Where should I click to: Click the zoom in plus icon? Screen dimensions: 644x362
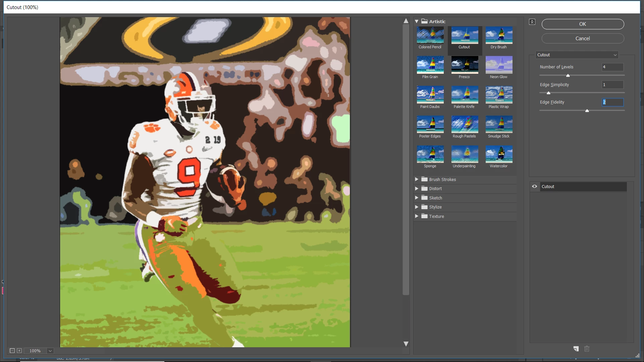click(x=19, y=351)
